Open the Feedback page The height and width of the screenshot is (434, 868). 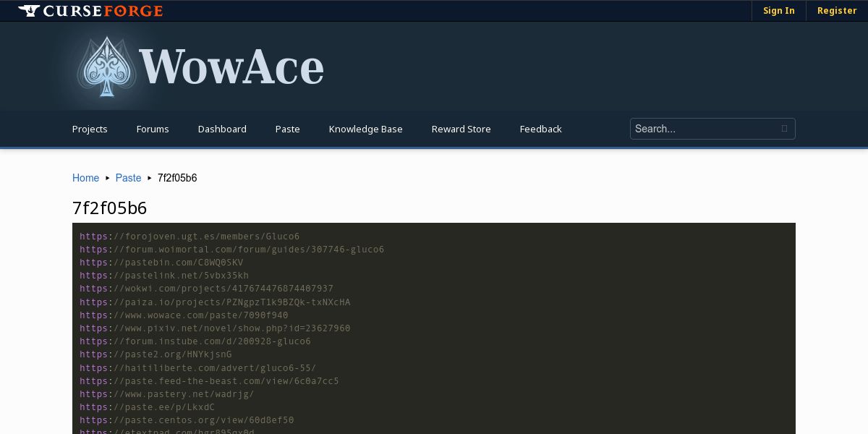(x=540, y=129)
